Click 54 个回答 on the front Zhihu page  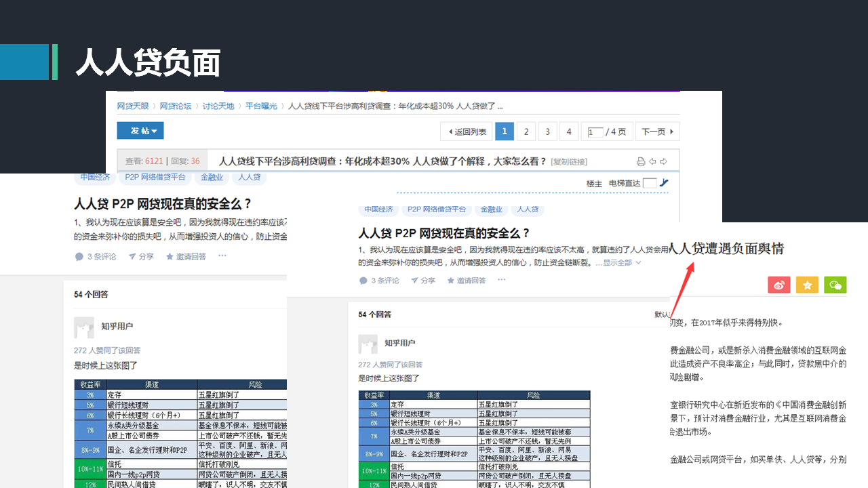click(375, 314)
